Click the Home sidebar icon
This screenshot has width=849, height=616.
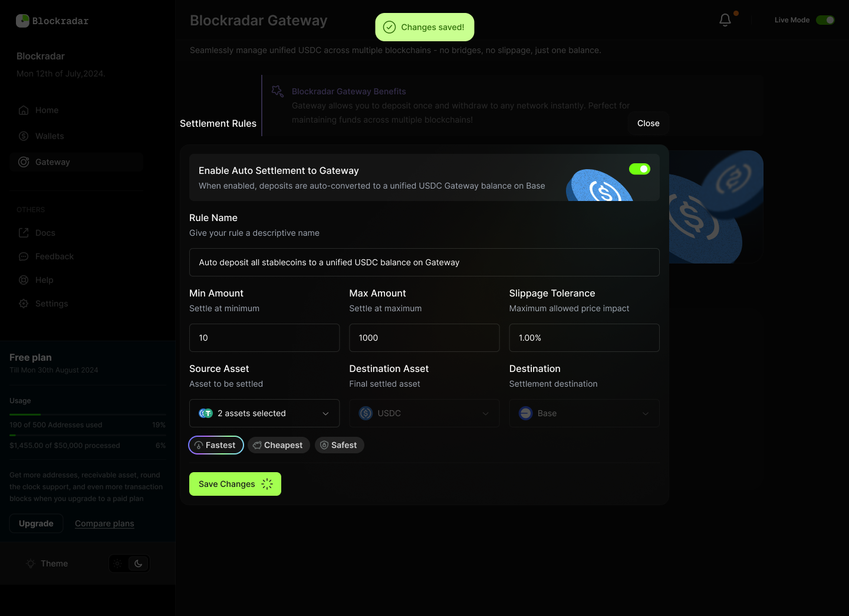[x=24, y=110]
